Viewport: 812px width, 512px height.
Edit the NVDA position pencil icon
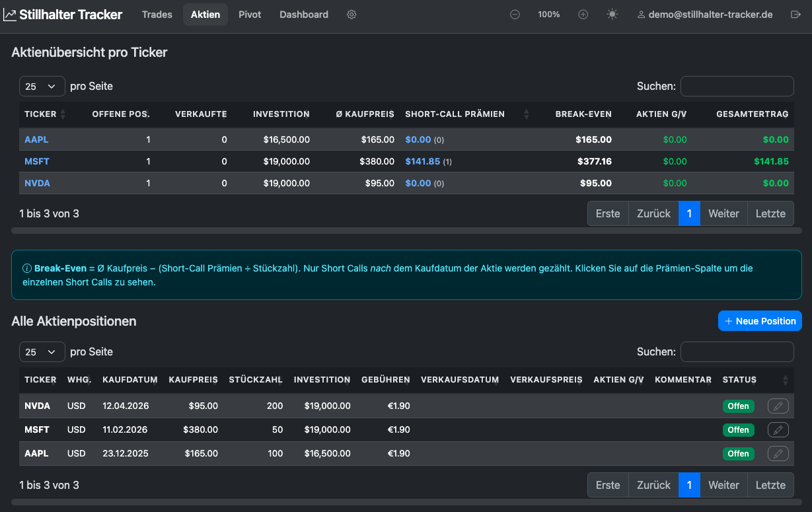coord(778,406)
